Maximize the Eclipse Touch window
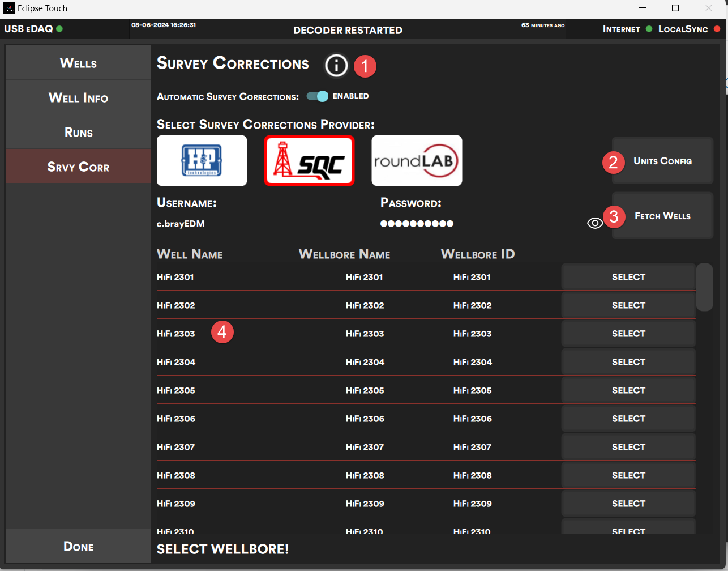The height and width of the screenshot is (571, 728). [x=675, y=8]
